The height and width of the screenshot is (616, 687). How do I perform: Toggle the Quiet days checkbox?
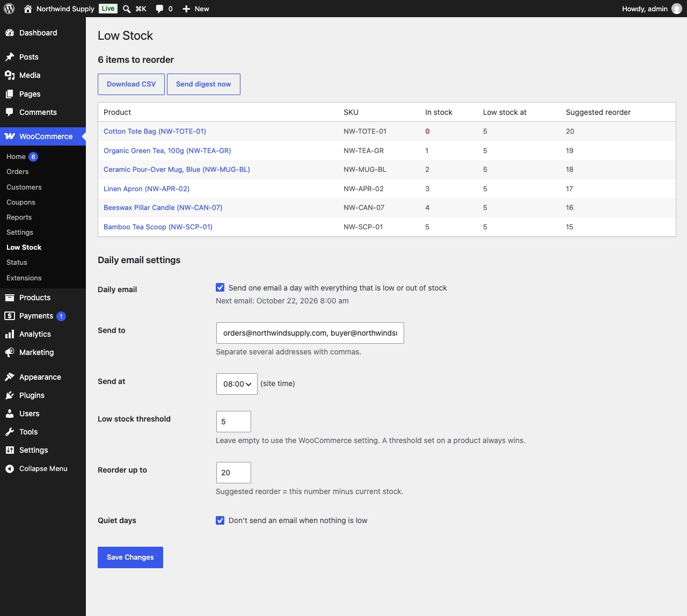coord(220,520)
